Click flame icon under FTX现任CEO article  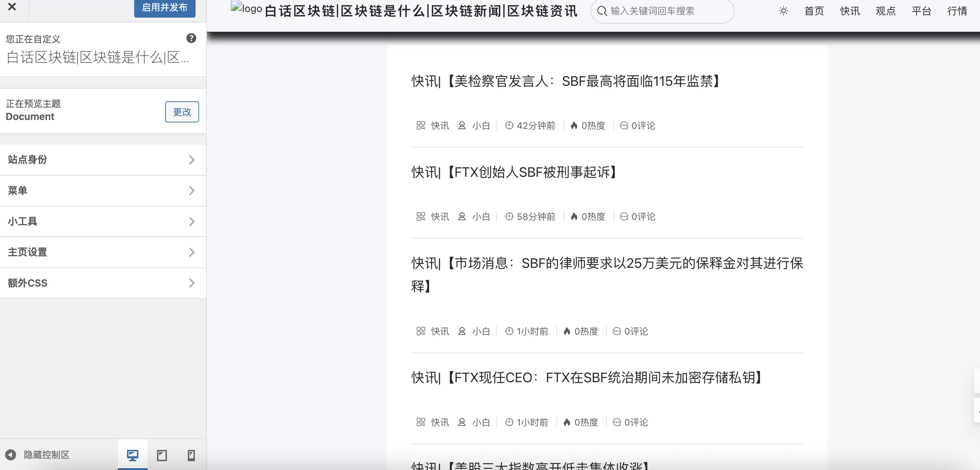[567, 422]
